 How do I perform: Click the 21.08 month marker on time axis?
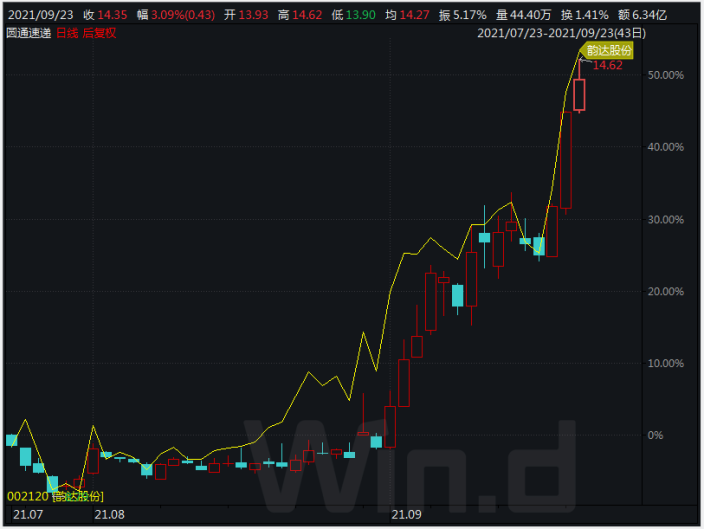(108, 515)
